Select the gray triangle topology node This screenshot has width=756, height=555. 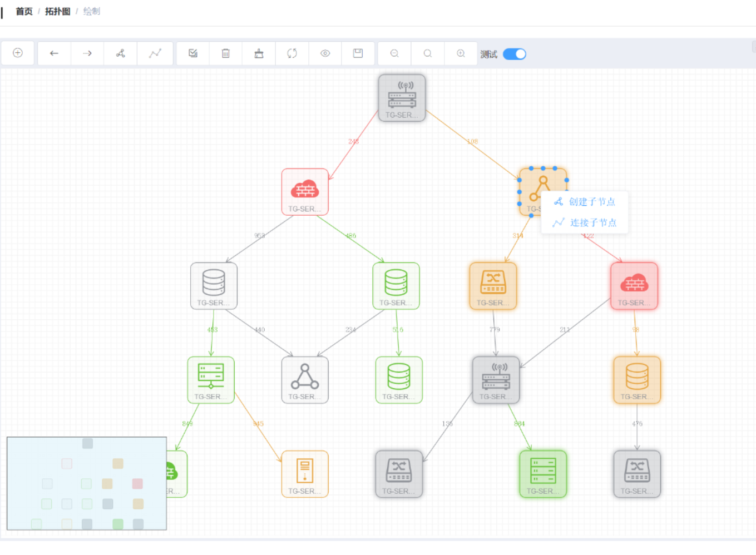click(x=305, y=380)
